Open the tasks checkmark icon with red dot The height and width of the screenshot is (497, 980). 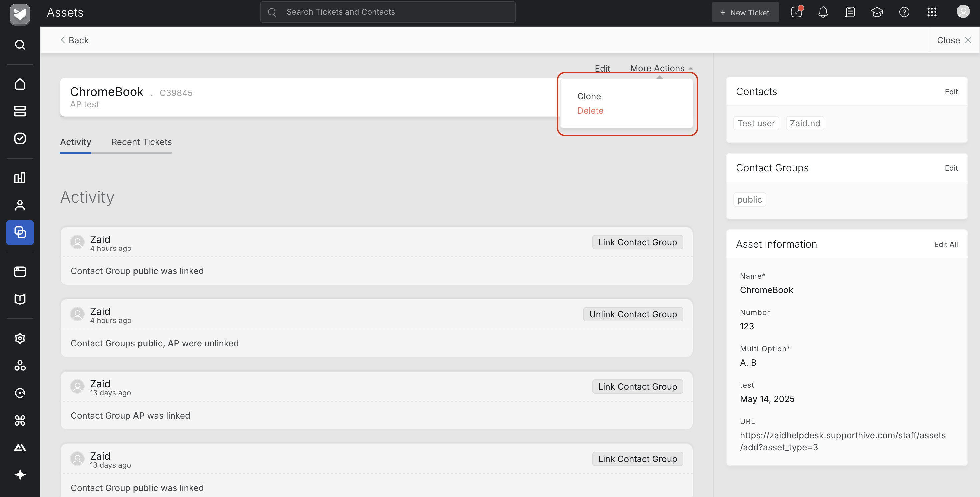coord(796,12)
